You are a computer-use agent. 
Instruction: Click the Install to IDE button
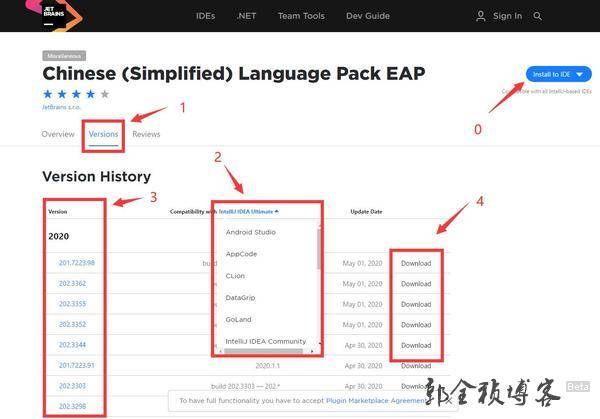coord(558,74)
